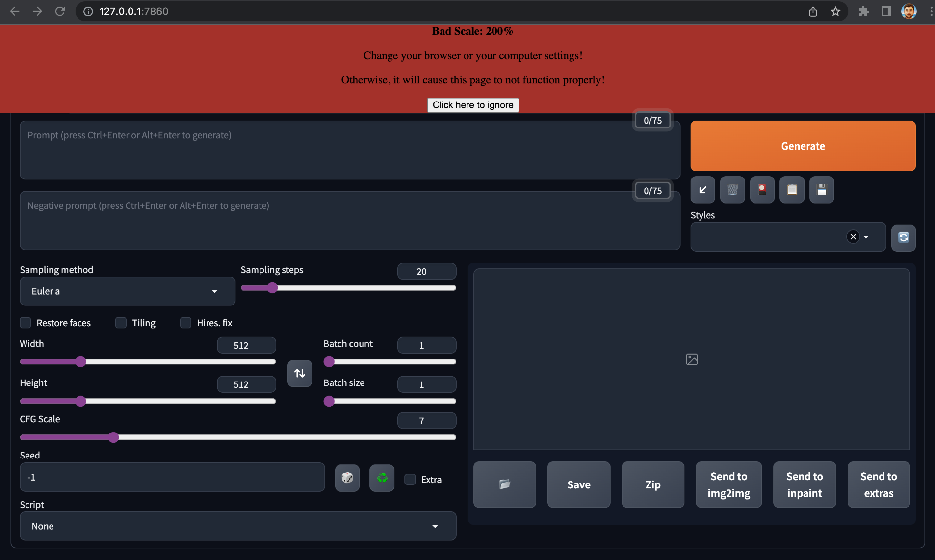Check the Extra seed option

410,479
